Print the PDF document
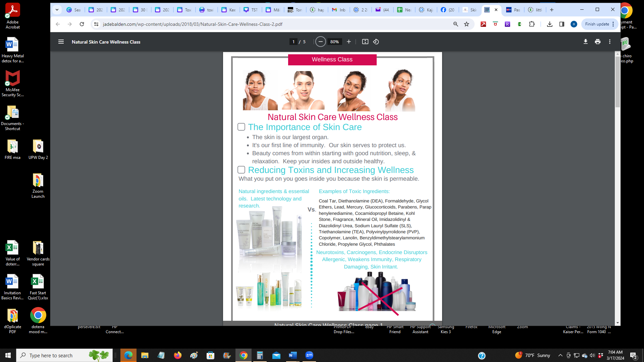644x362 pixels. coord(597,42)
